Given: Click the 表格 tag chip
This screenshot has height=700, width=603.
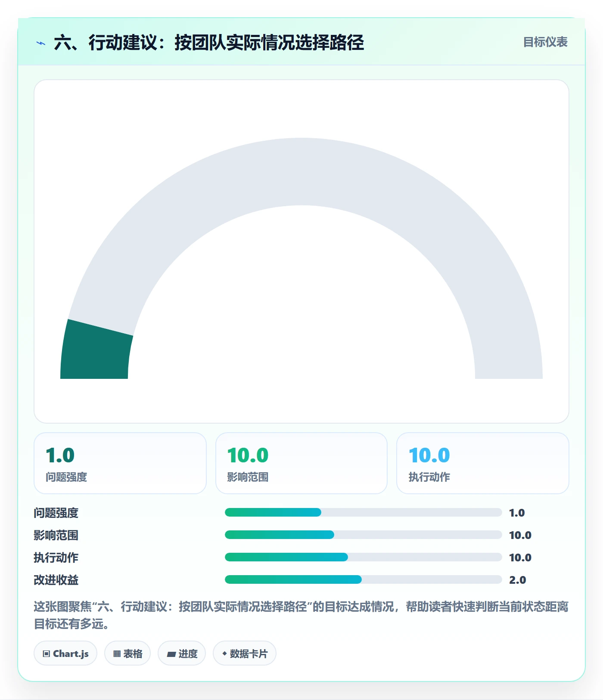Looking at the screenshot, I should pyautogui.click(x=127, y=654).
